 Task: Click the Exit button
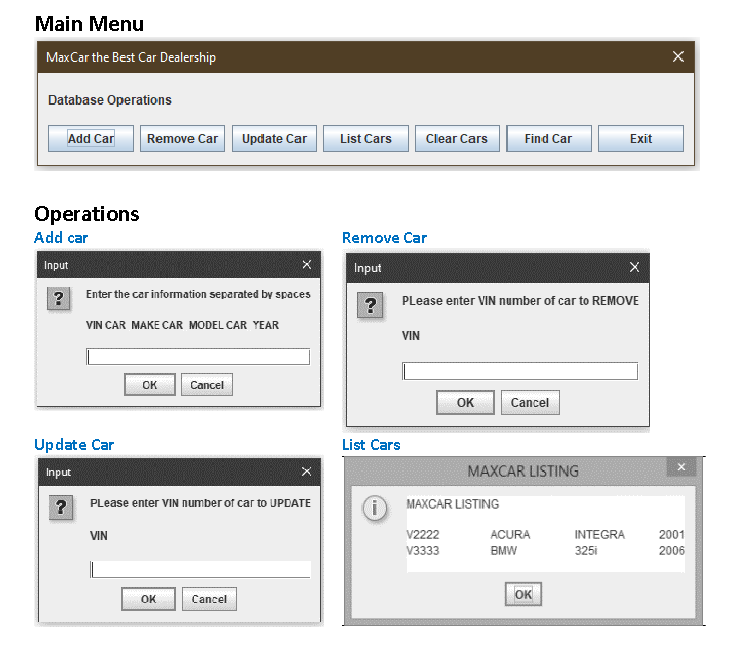coord(641,138)
